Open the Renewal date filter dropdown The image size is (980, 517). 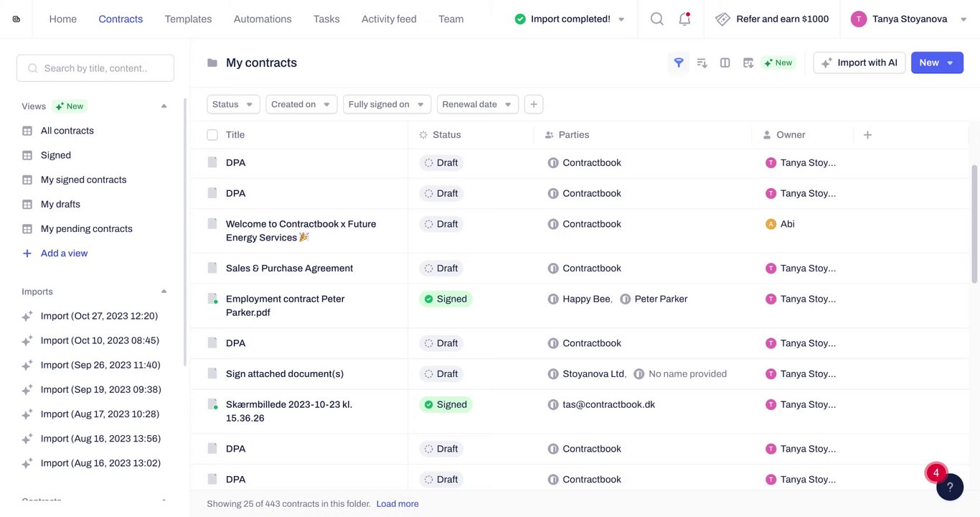tap(477, 104)
